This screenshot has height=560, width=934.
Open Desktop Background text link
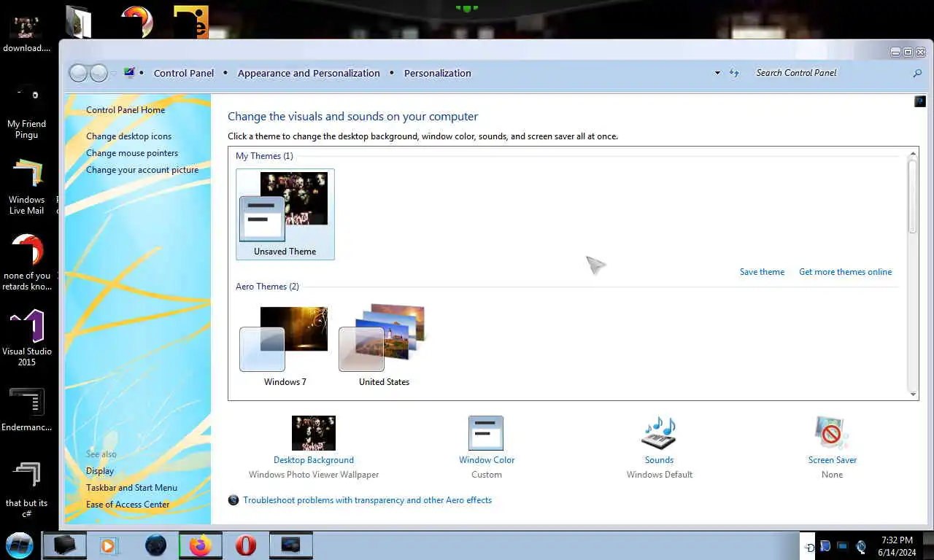point(314,460)
